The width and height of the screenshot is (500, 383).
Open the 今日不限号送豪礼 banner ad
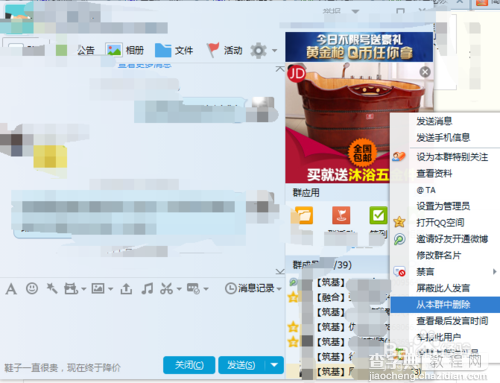(359, 47)
